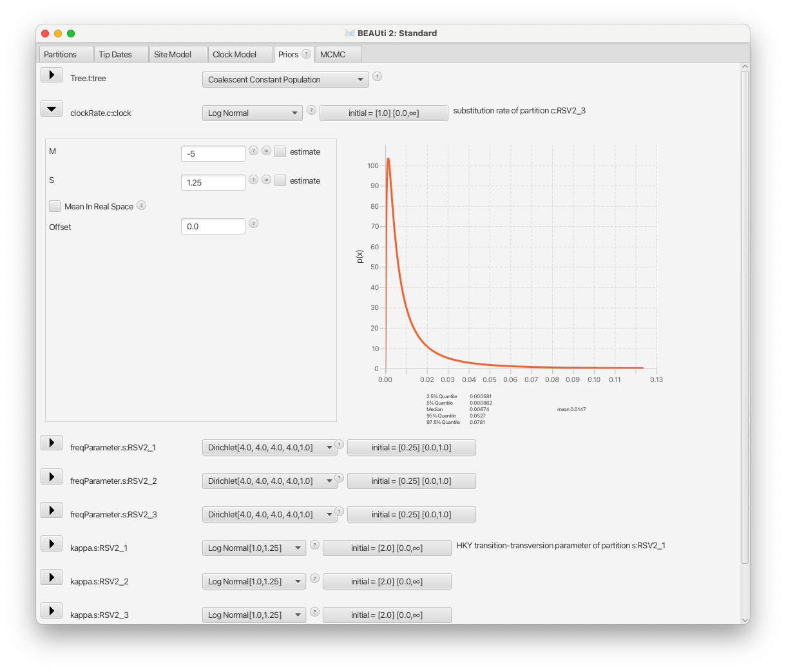Click kappa.s:RSV2_2 initial = [2.0] button

click(x=387, y=581)
